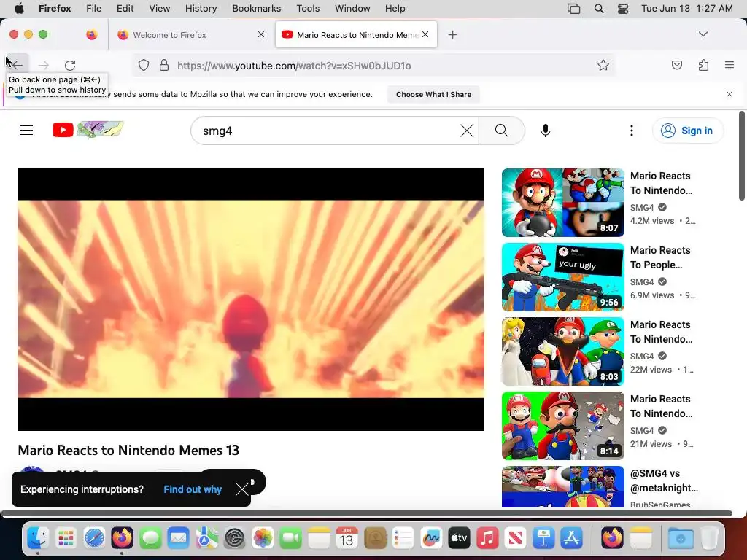This screenshot has height=560, width=747.
Task: Open Firefox View pinned tab
Action: [x=92, y=35]
